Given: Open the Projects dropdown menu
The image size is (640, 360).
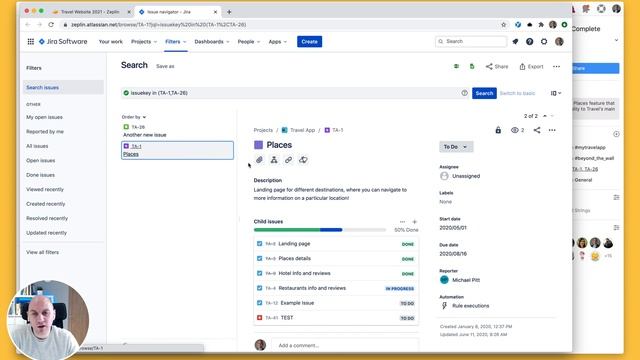Looking at the screenshot, I should 144,42.
